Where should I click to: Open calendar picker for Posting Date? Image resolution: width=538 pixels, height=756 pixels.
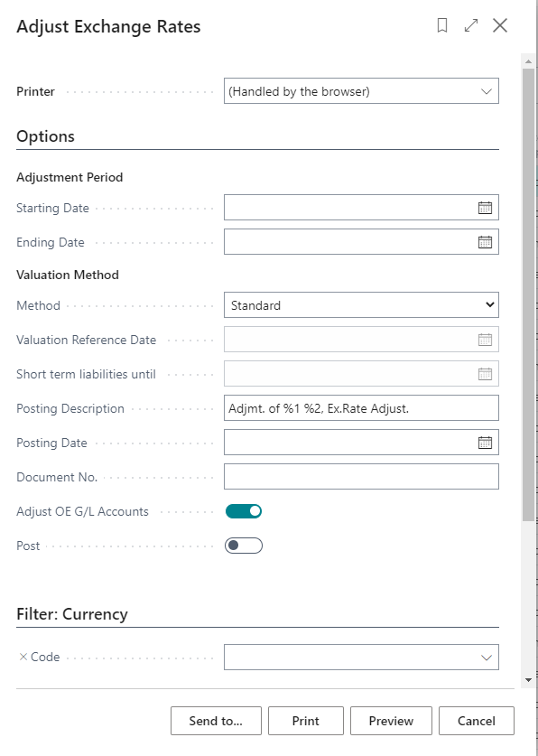pyautogui.click(x=485, y=443)
